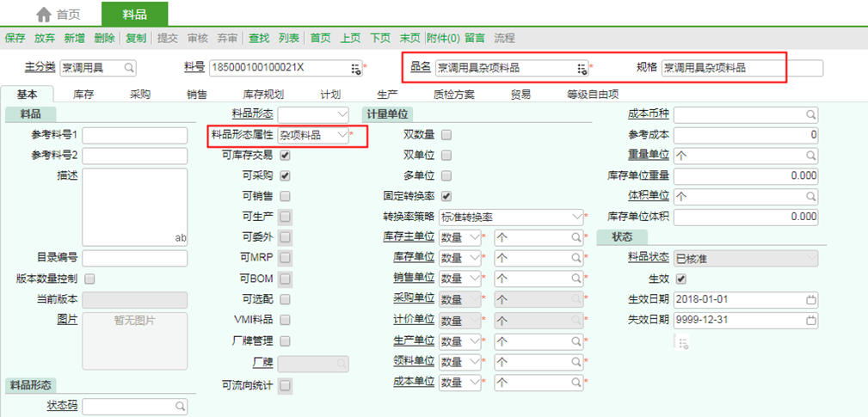Screen dimensions: 868x417
Task: Click search icon in 主分类 field
Action: [129, 67]
